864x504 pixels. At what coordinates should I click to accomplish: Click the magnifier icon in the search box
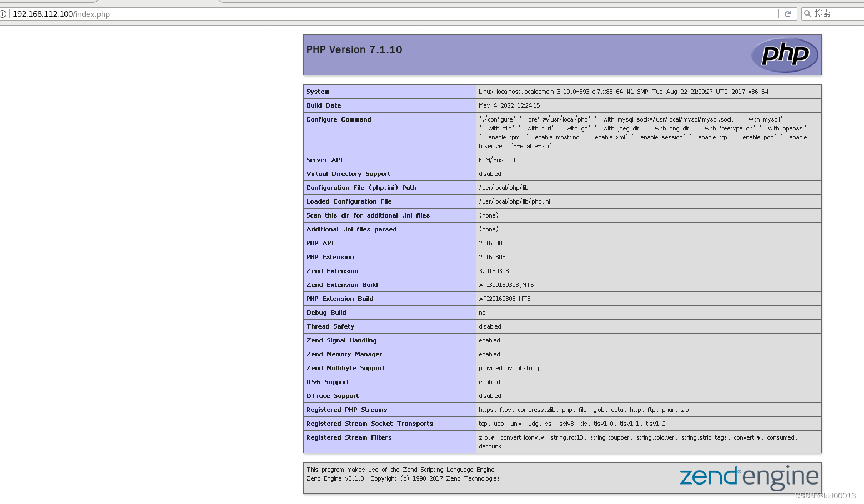click(808, 13)
